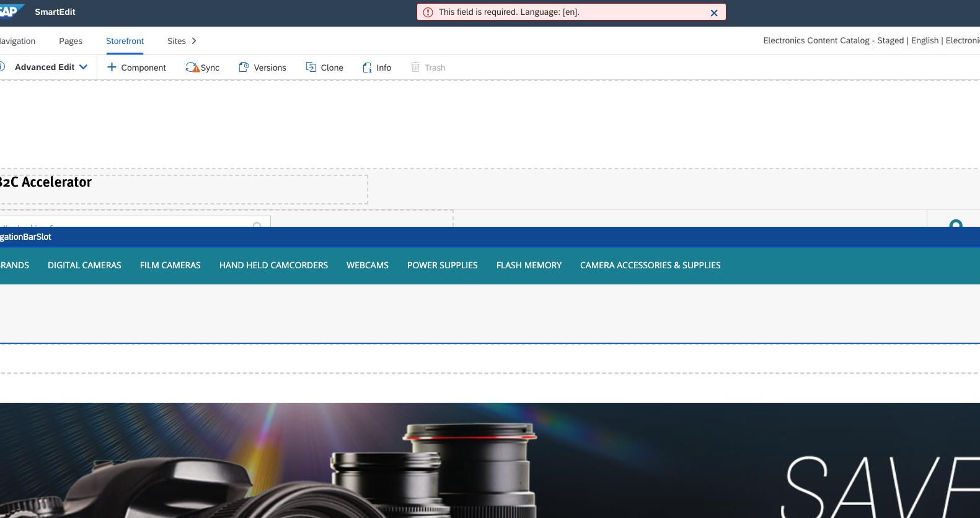Open the Brands navigation link
Image resolution: width=980 pixels, height=518 pixels.
point(14,265)
